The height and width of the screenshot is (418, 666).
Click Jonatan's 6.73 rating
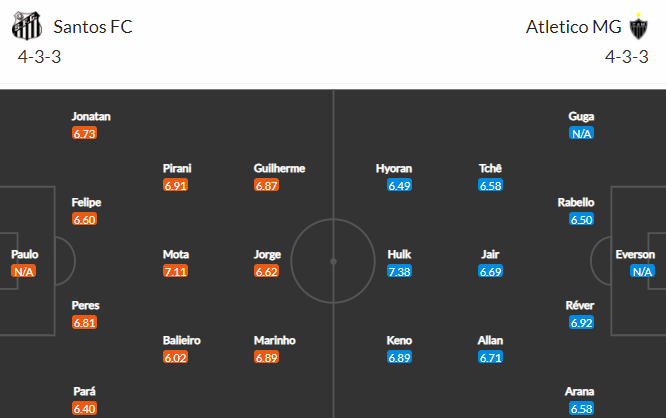(x=85, y=133)
